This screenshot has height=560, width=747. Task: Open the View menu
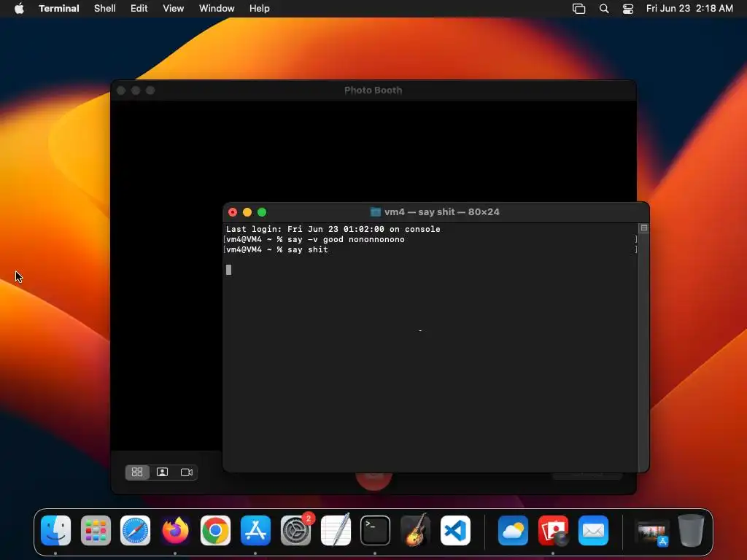pyautogui.click(x=174, y=9)
